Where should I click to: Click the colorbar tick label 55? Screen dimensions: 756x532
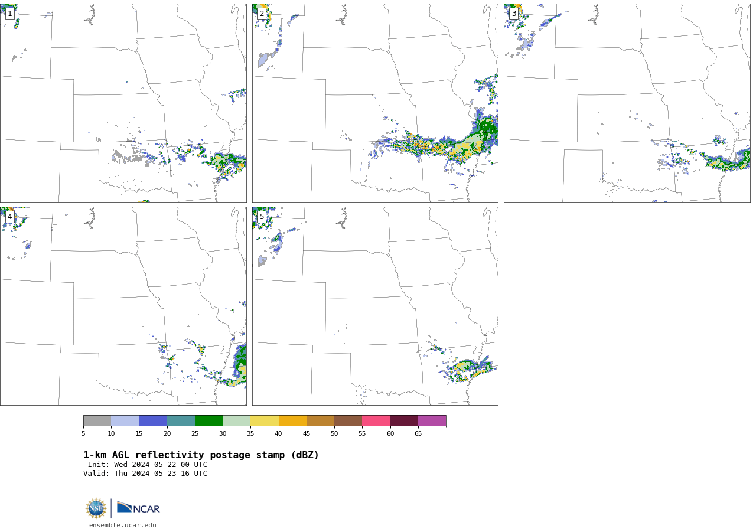[362, 434]
